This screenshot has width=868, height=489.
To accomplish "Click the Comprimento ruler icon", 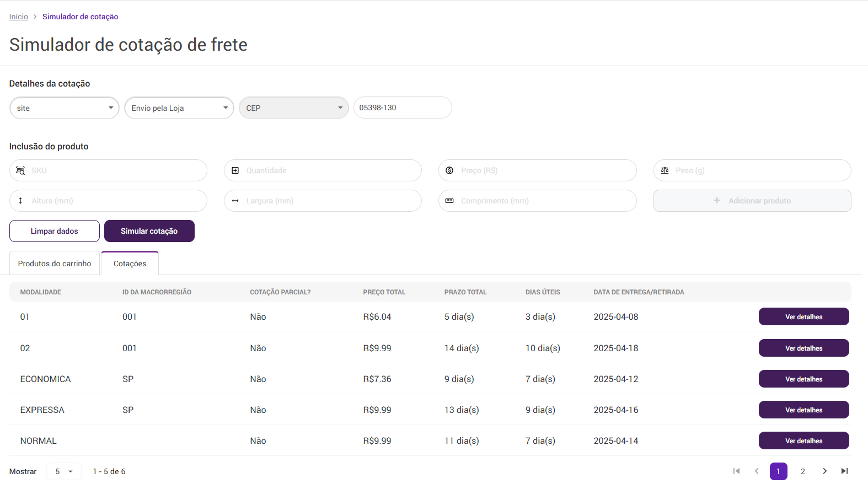I will 449,201.
